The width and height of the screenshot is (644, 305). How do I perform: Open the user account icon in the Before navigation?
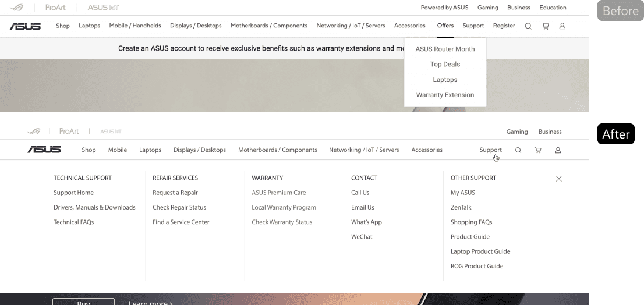[x=562, y=26]
